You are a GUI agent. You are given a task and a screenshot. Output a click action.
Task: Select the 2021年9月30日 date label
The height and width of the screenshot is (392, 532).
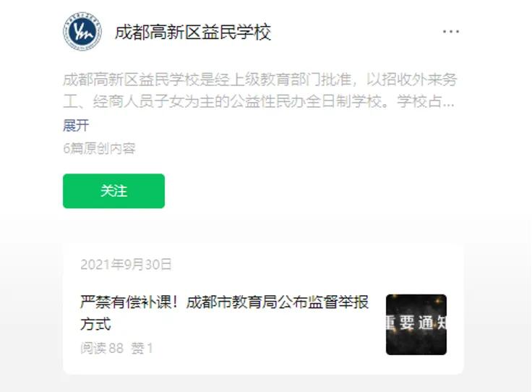pyautogui.click(x=126, y=265)
